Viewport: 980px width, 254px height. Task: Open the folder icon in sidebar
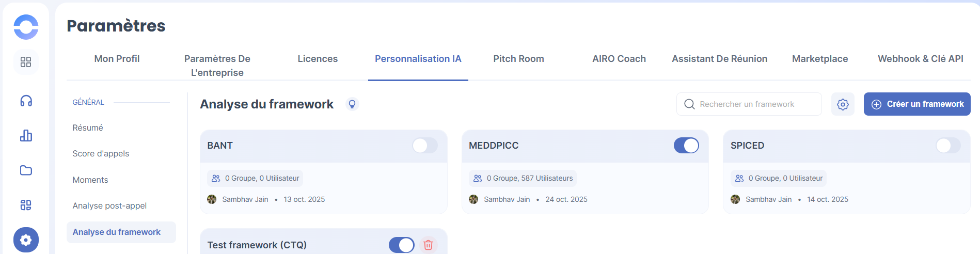click(26, 170)
